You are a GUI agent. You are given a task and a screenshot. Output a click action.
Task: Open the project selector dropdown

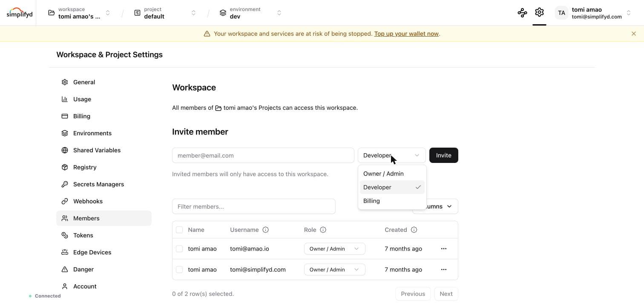pyautogui.click(x=165, y=13)
